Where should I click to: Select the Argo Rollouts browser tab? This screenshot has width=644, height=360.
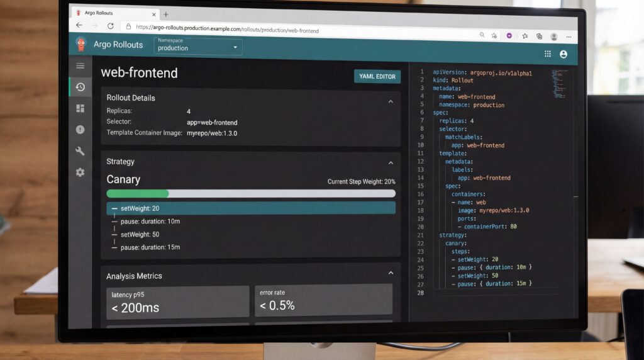114,13
